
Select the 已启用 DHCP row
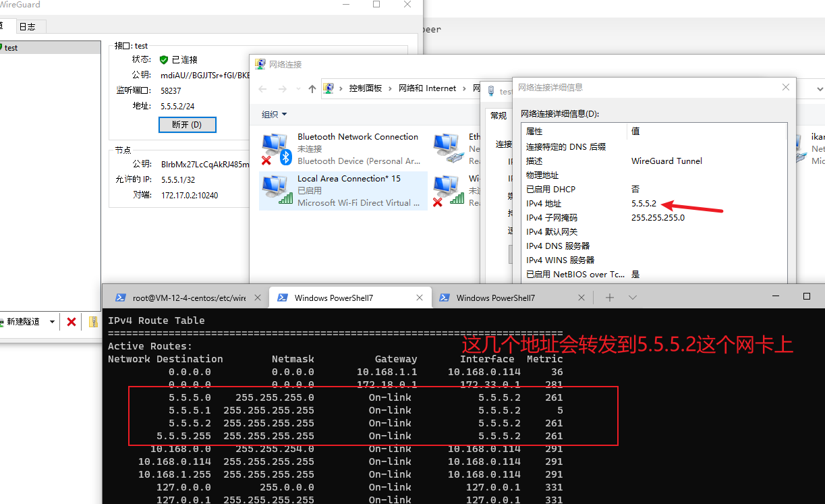654,189
